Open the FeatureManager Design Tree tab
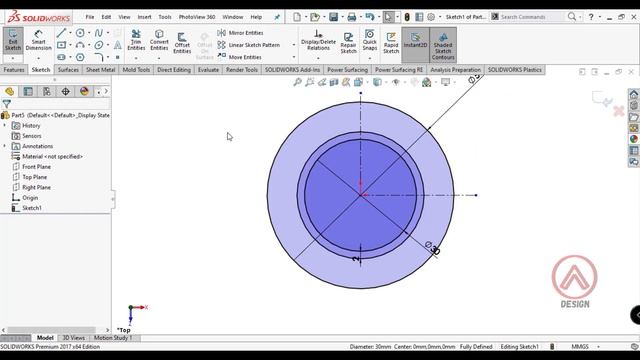The width and height of the screenshot is (640, 360). click(x=9, y=91)
